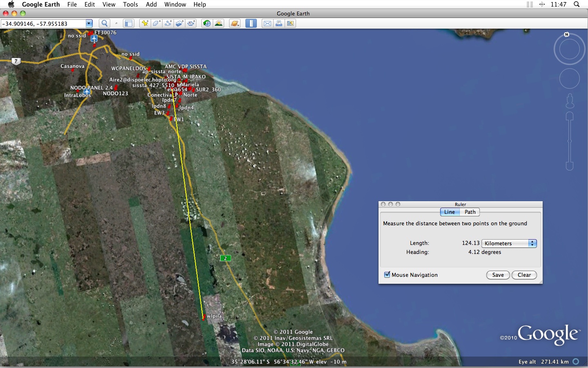Expand the search coordinates history dropdown

89,23
